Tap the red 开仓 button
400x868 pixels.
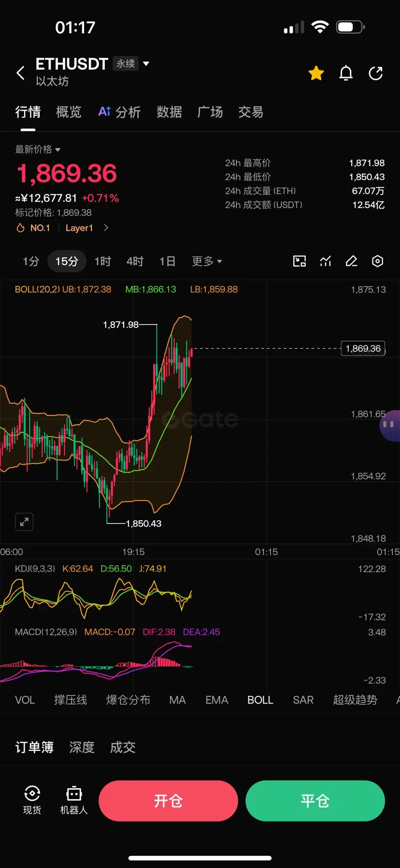tap(168, 801)
